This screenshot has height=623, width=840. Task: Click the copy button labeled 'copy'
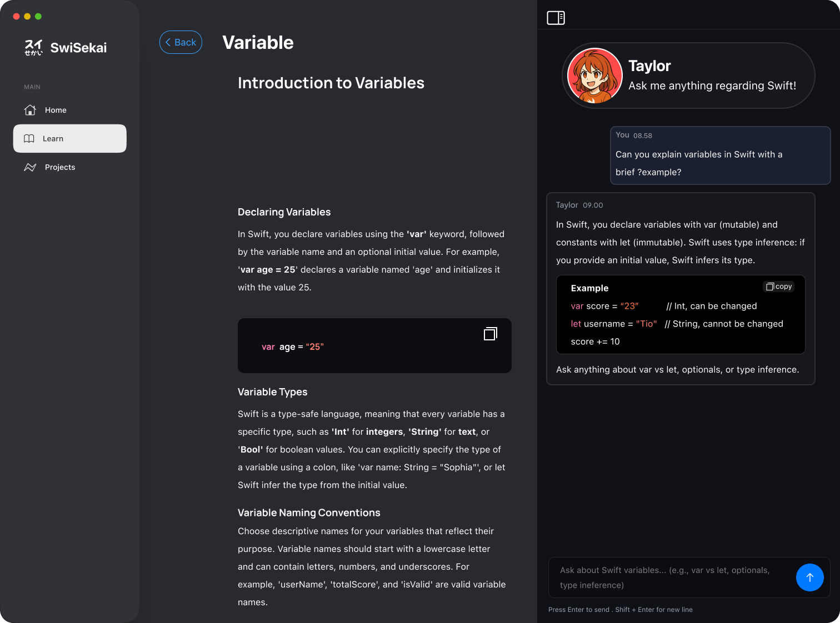(x=778, y=286)
